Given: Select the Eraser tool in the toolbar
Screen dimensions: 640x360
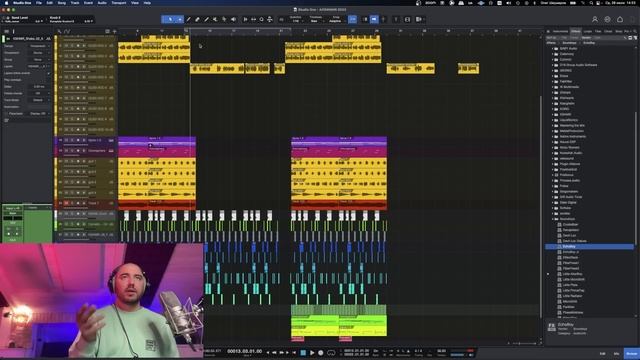Looking at the screenshot, I should click(x=197, y=19).
